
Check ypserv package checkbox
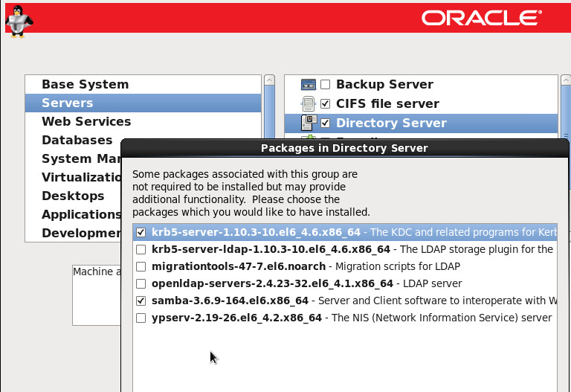(141, 318)
